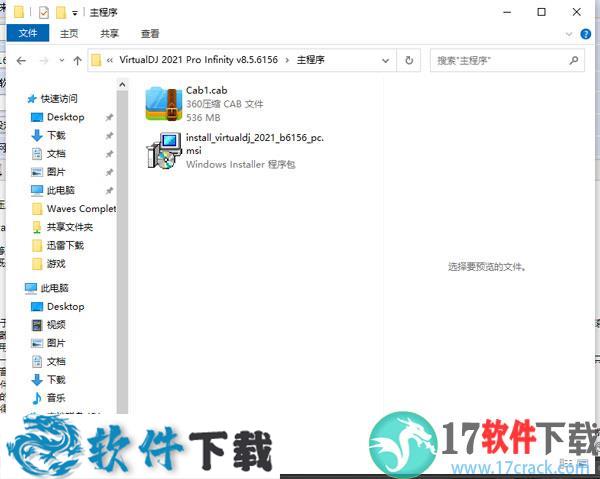Expand the ribbon with the chevron
600x479 pixels.
pos(569,34)
